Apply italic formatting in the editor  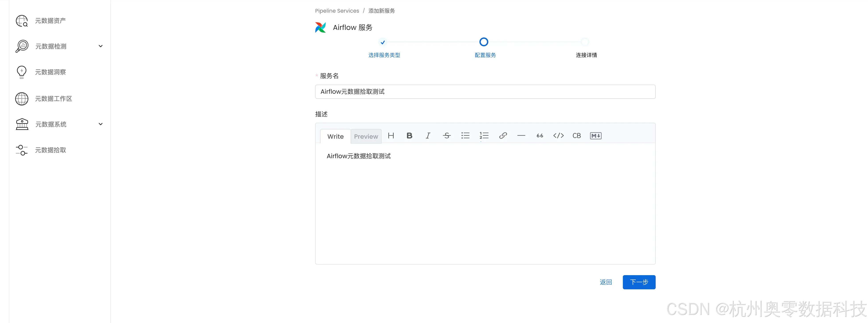pyautogui.click(x=428, y=136)
